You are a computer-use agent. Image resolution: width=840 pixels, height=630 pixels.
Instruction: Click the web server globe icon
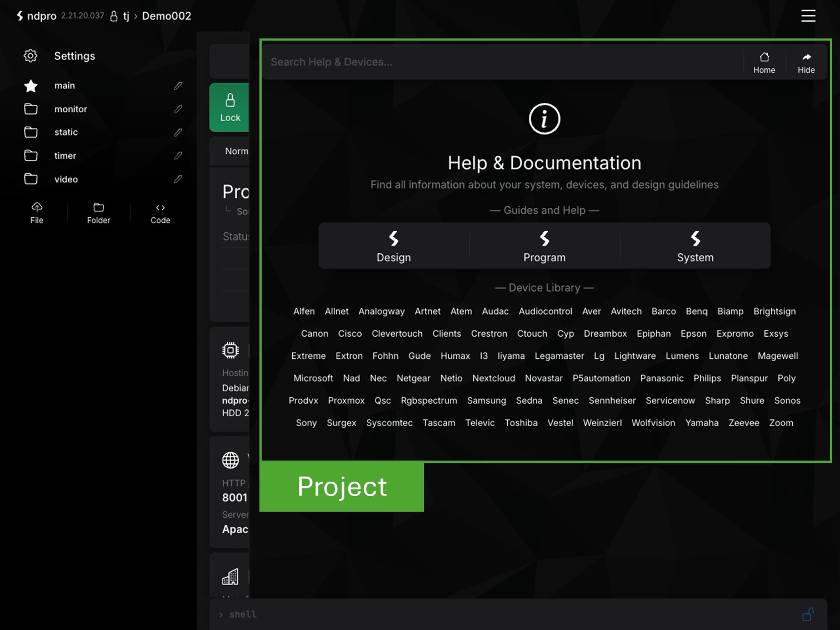[x=231, y=460]
